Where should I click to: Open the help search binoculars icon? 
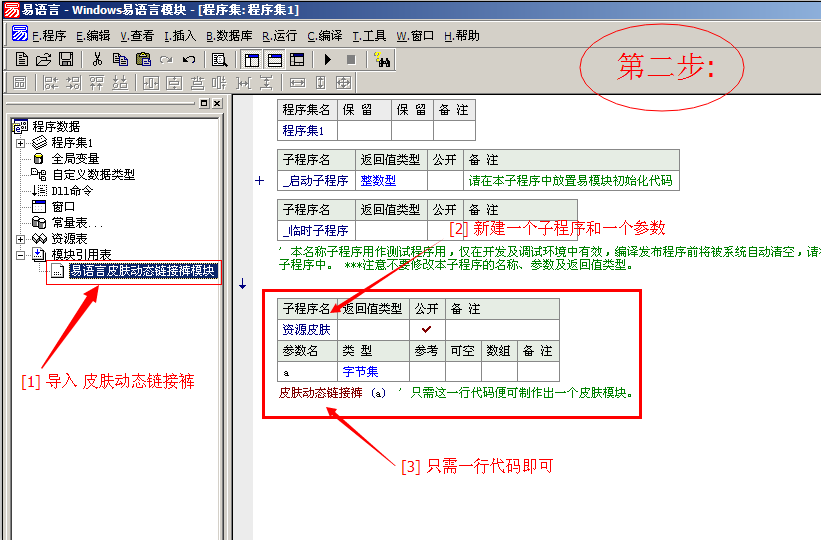coord(382,60)
